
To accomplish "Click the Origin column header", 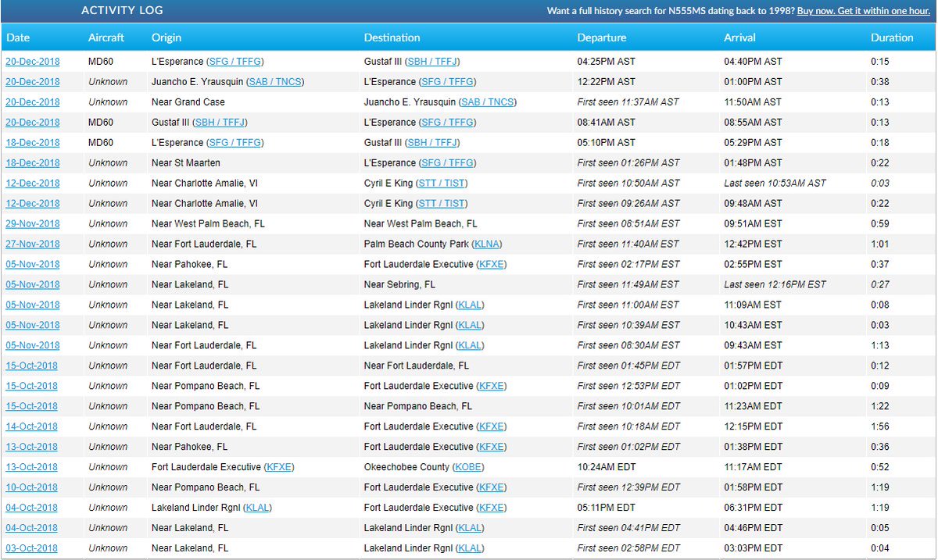I will [x=166, y=37].
